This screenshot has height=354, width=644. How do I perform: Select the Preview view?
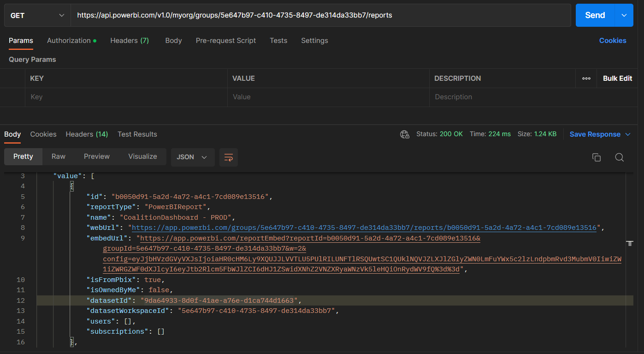(x=97, y=156)
